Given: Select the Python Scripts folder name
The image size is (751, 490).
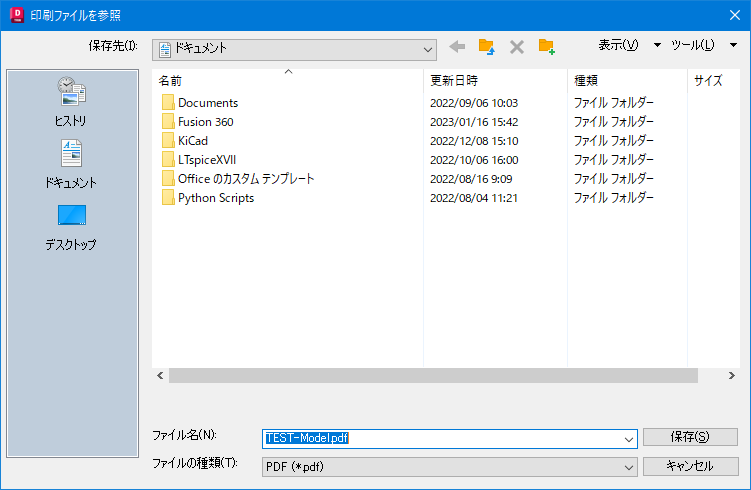Looking at the screenshot, I should click(216, 198).
